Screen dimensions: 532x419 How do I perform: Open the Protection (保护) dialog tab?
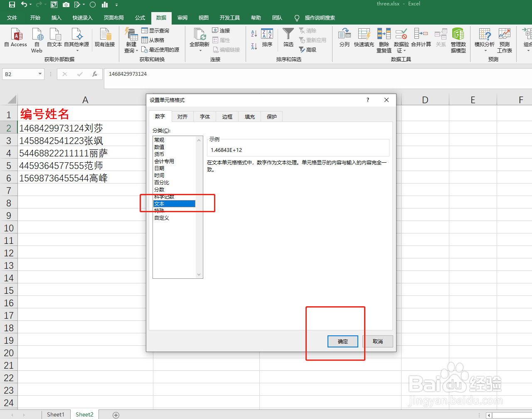coord(272,117)
